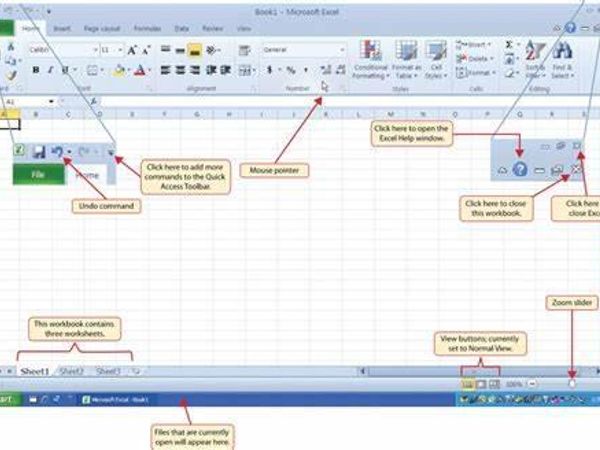Screen dimensions: 600x450
Task: Select the Normal view status bar icon
Action: click(x=467, y=384)
